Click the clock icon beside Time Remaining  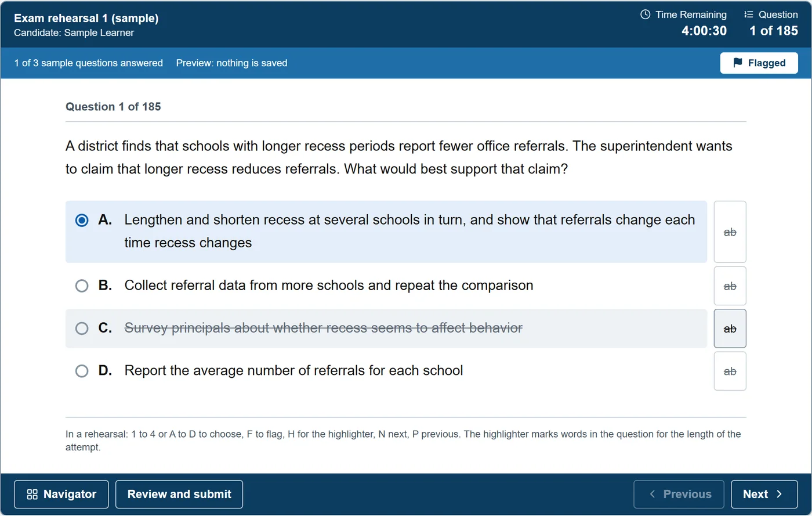point(645,15)
